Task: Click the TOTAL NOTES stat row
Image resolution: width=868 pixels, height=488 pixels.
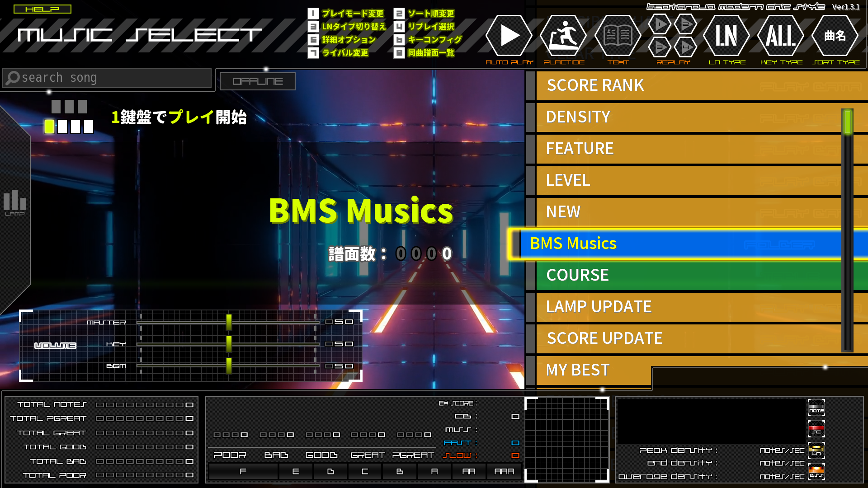Action: [106, 405]
